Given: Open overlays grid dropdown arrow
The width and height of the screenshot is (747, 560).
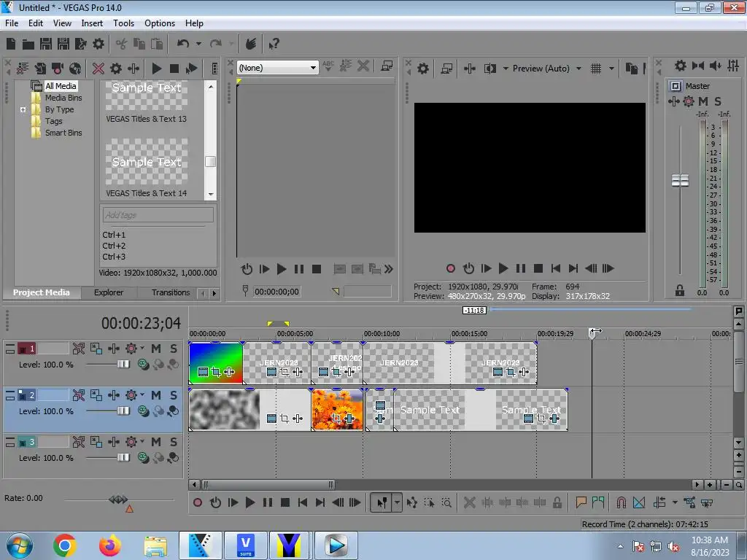Looking at the screenshot, I should click(x=611, y=69).
